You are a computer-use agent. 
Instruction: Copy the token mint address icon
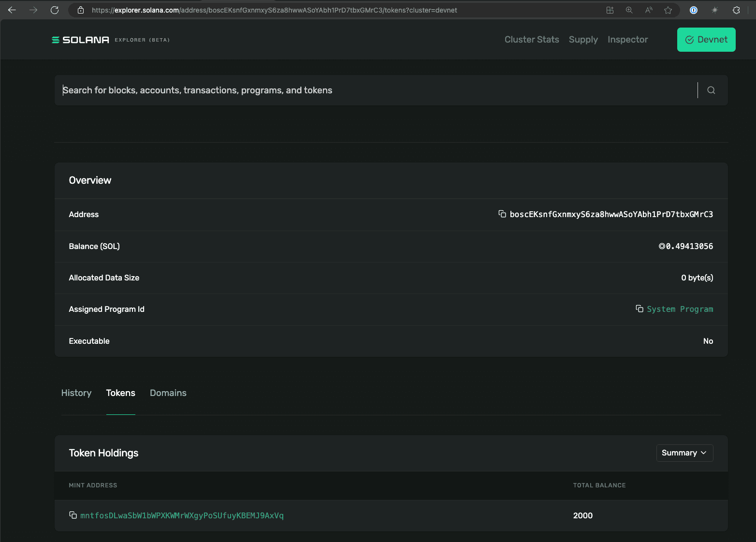click(x=73, y=515)
